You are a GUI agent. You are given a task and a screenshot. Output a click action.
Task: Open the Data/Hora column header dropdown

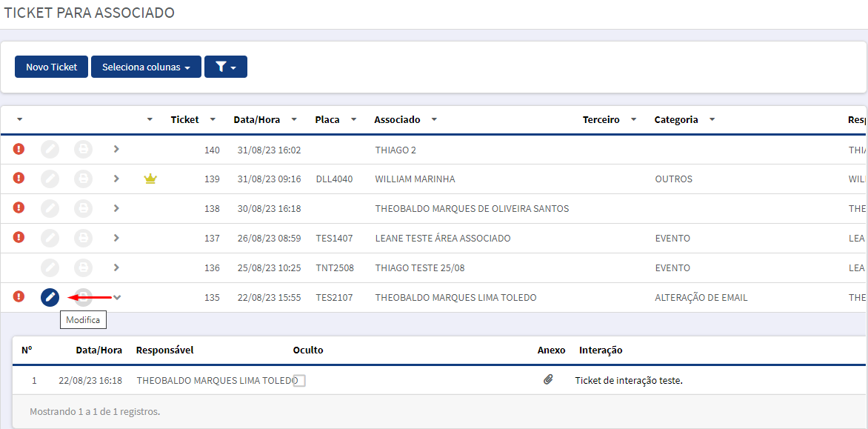(x=294, y=119)
